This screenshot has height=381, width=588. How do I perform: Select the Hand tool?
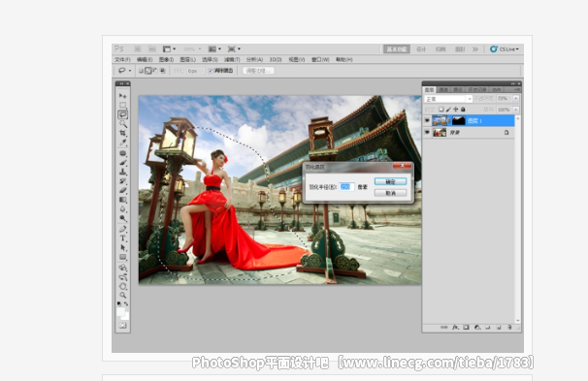(x=122, y=286)
